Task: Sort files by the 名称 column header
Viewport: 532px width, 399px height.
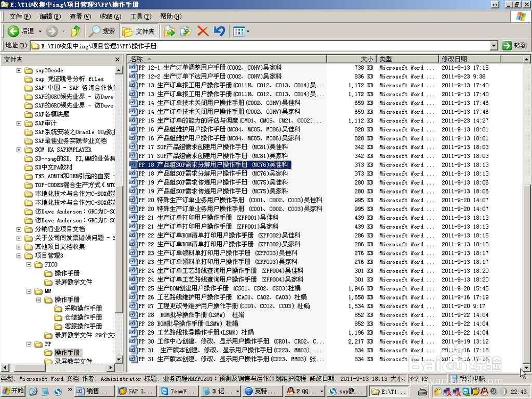Action: [227, 59]
